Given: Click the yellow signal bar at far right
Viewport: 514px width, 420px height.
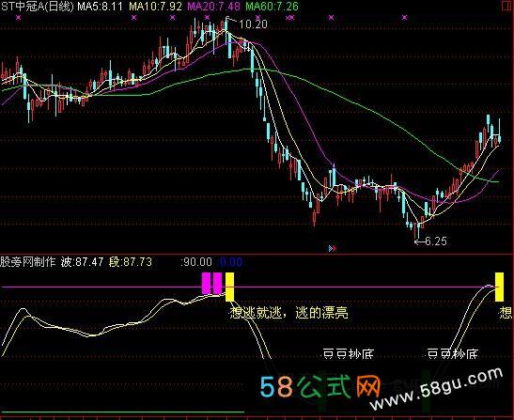Looking at the screenshot, I should (499, 287).
